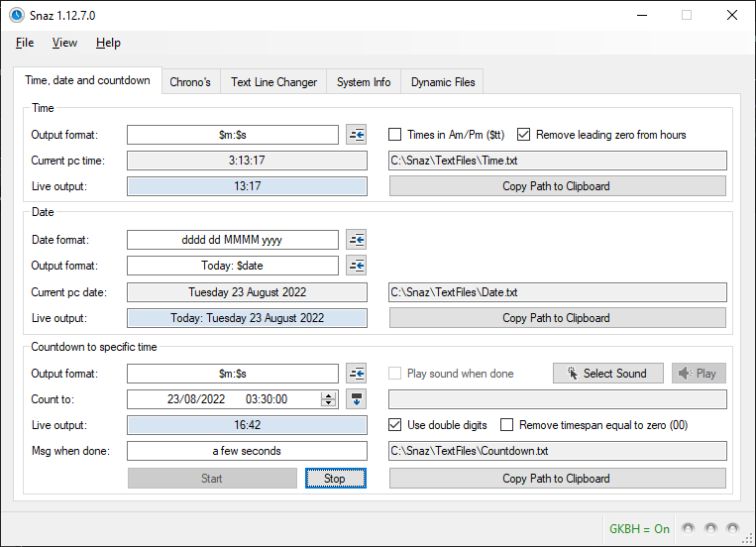The height and width of the screenshot is (547, 756).
Task: Open variable picker for Countdown output format
Action: pos(357,374)
